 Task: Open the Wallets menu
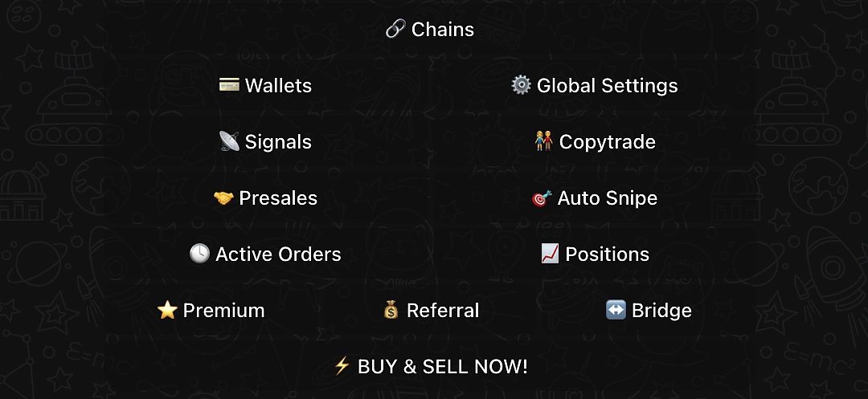tap(278, 86)
